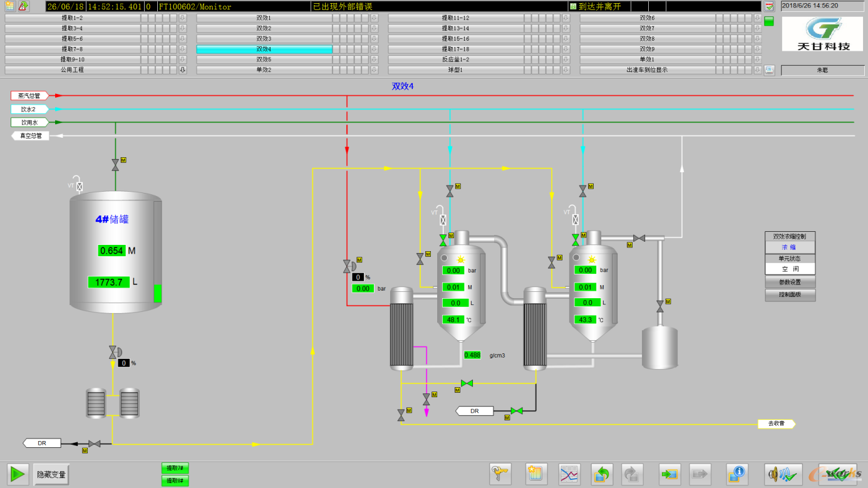Click the cyan water valve above first evaporator

pyautogui.click(x=450, y=191)
